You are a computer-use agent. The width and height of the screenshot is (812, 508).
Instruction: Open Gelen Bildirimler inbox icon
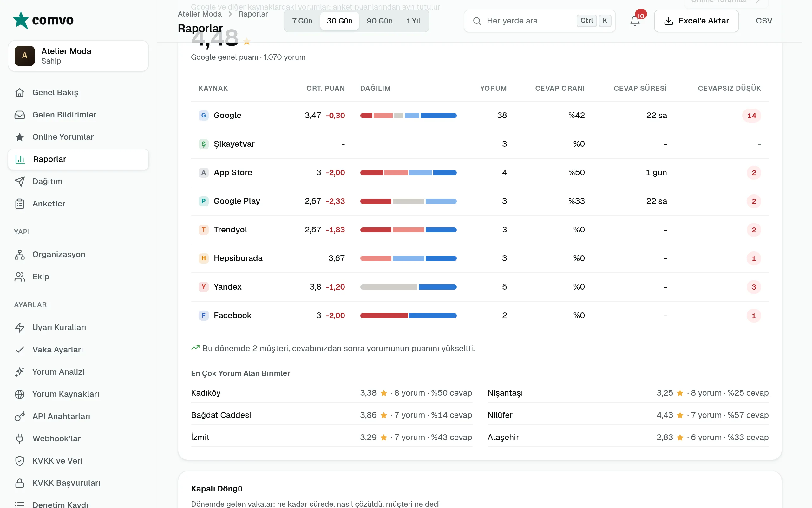(20, 115)
